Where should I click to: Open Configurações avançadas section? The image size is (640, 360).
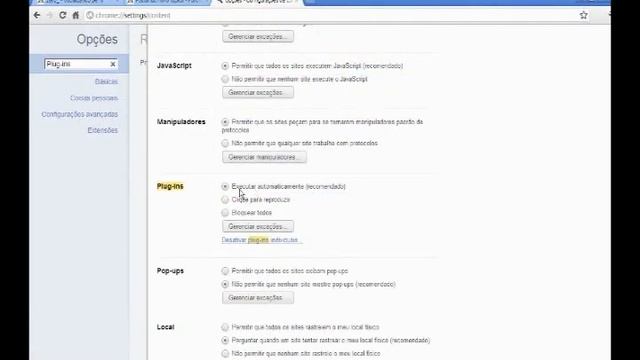pos(80,114)
